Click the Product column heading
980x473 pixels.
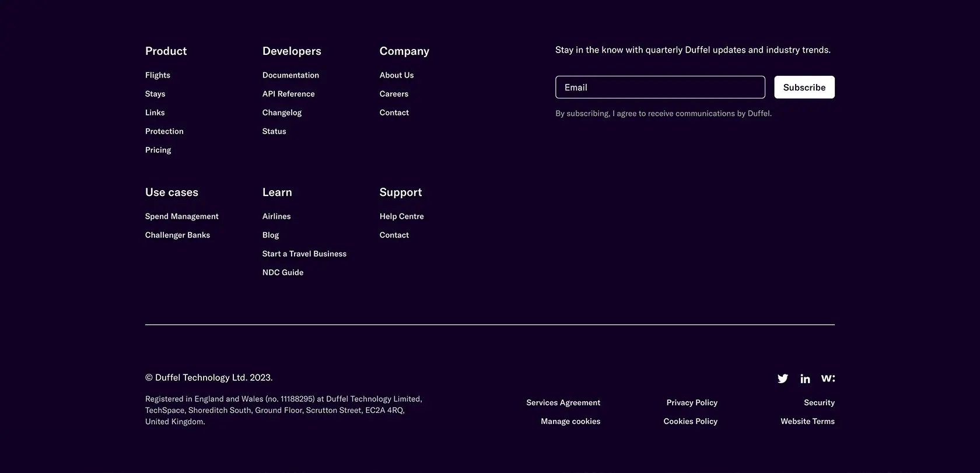166,51
